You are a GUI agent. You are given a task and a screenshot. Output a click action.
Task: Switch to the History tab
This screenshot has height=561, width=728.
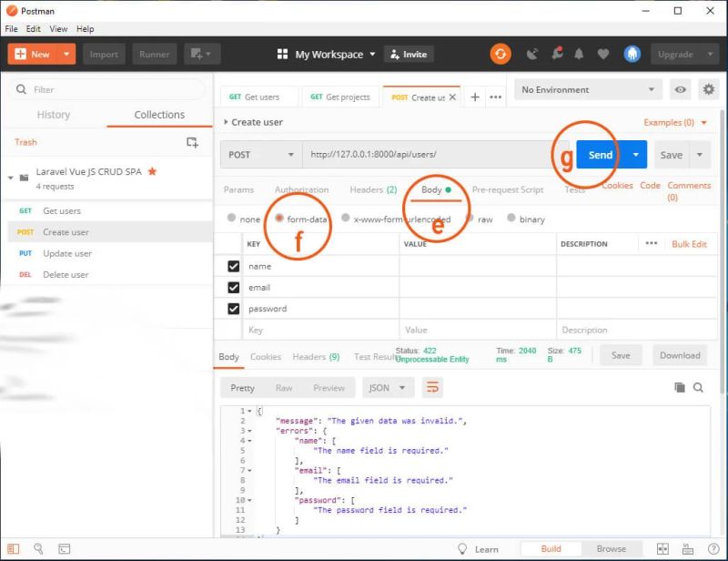click(54, 115)
